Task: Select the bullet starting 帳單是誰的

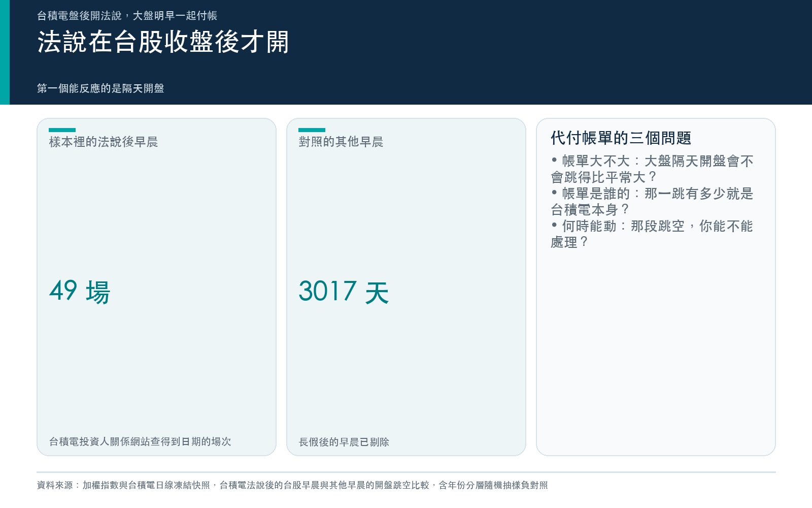Action: (652, 202)
